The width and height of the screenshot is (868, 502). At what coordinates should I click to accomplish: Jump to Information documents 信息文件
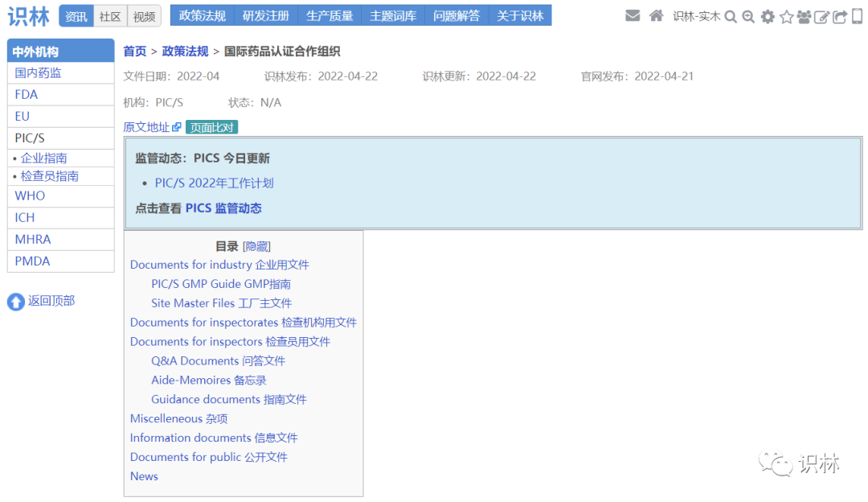click(x=214, y=438)
